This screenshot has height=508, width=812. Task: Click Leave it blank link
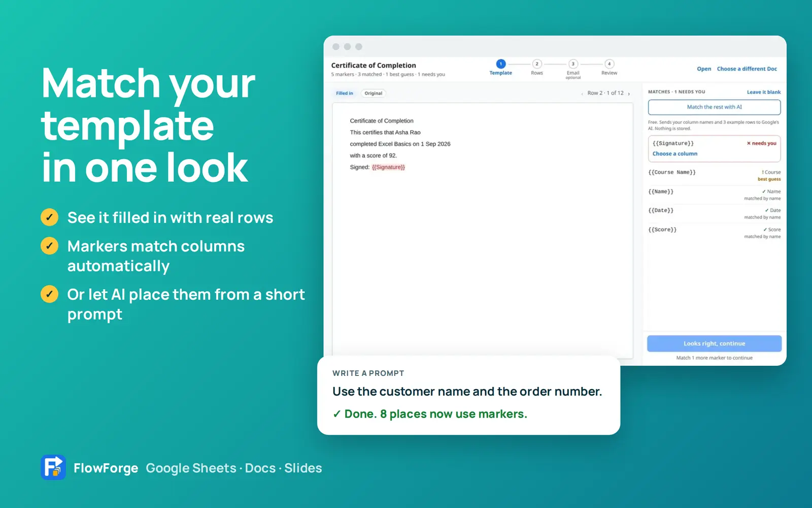764,92
